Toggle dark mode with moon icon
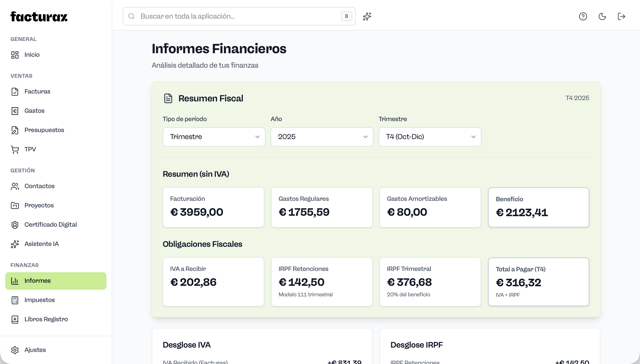The height and width of the screenshot is (364, 640). pyautogui.click(x=602, y=16)
